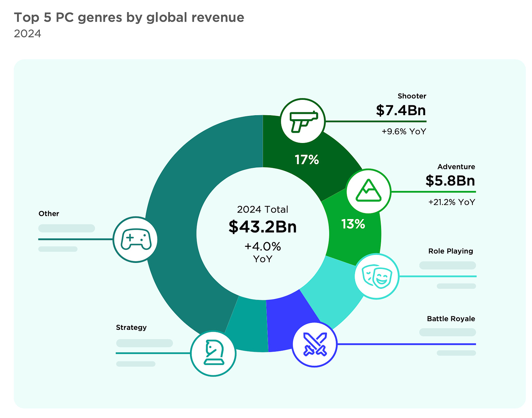Click the Battle Royale label
This screenshot has height=418, width=532.
pos(451,319)
